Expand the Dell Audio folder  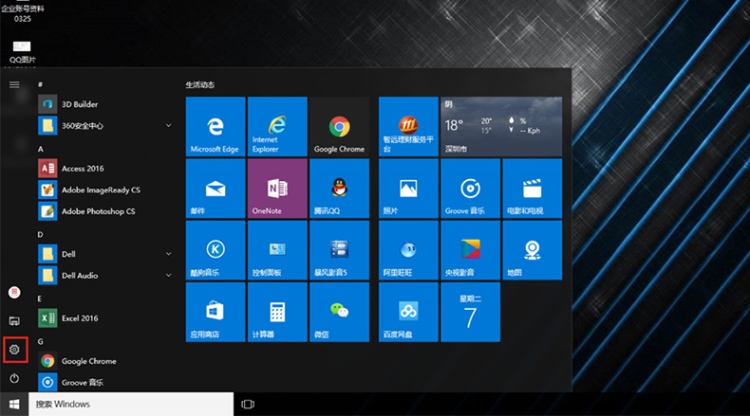coord(168,275)
